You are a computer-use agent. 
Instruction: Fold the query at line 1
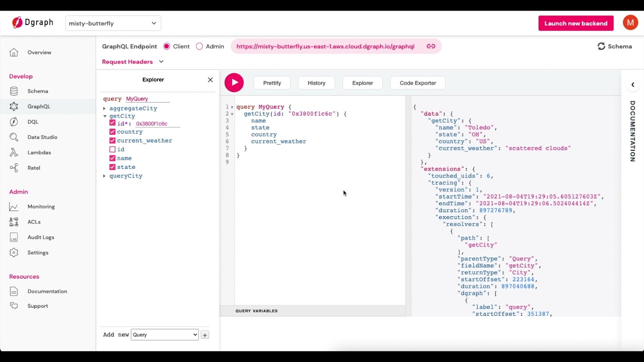point(232,107)
